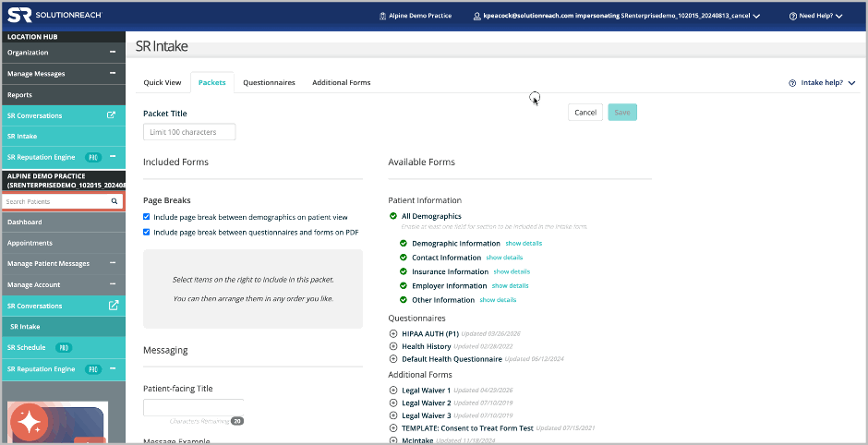Open the user account impersonation dropdown
Screen dimensions: 868x445
617,16
